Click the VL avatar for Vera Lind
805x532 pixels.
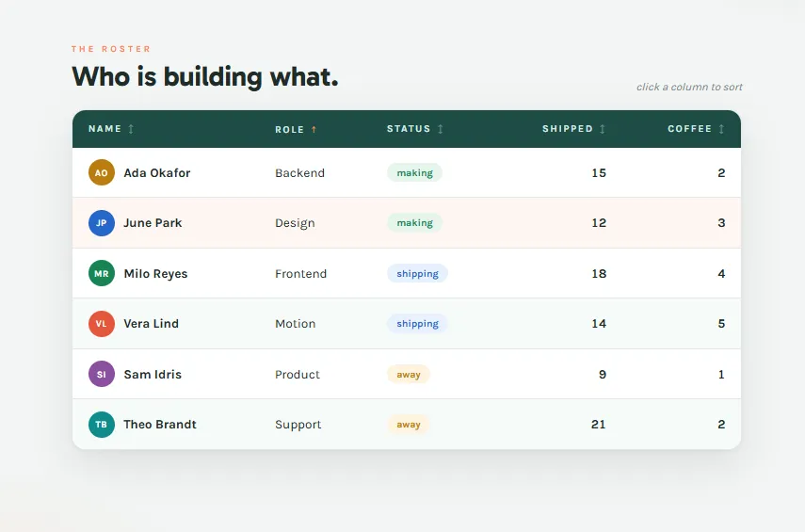pos(102,324)
